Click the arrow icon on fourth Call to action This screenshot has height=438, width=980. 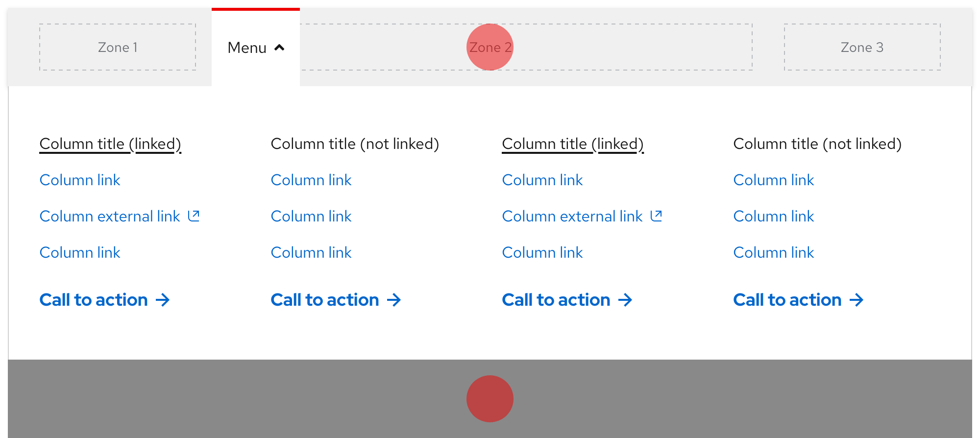[x=857, y=300]
